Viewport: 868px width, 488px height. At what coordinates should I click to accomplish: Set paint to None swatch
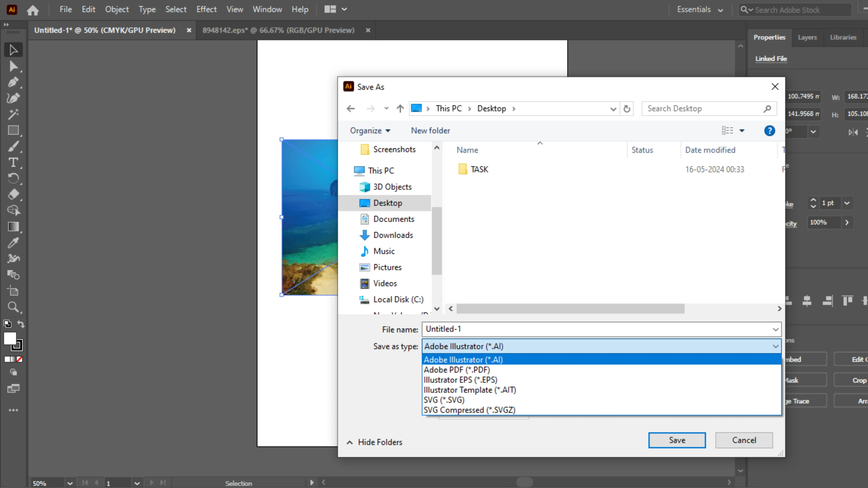tap(20, 359)
